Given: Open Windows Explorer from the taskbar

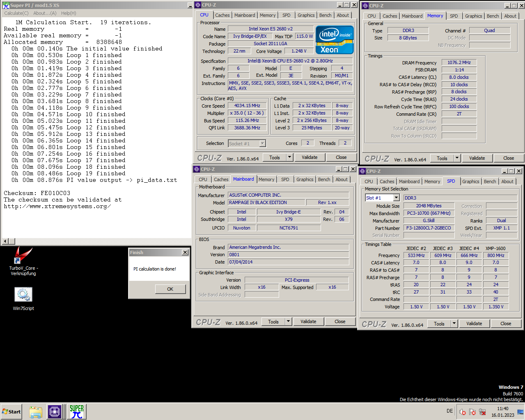Looking at the screenshot, I should [x=36, y=411].
